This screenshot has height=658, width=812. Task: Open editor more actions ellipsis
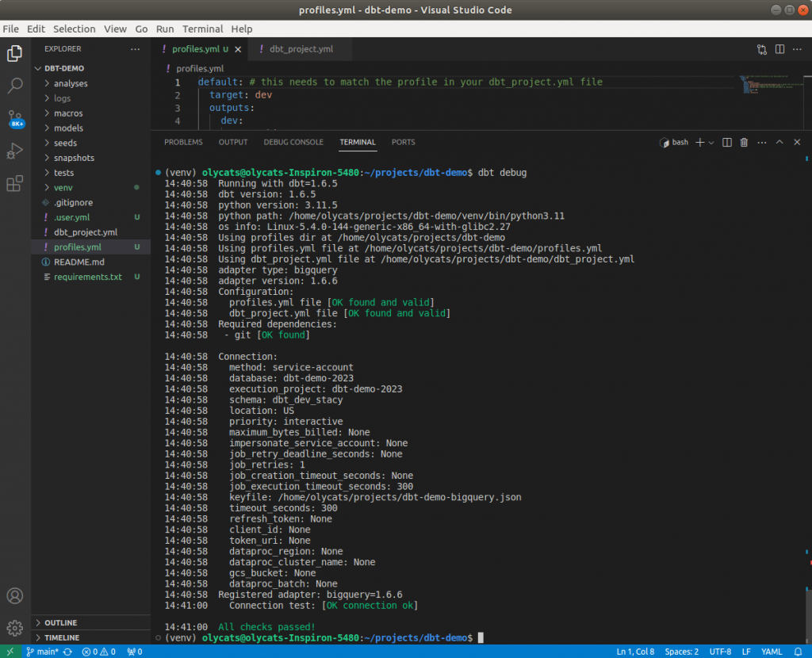797,49
